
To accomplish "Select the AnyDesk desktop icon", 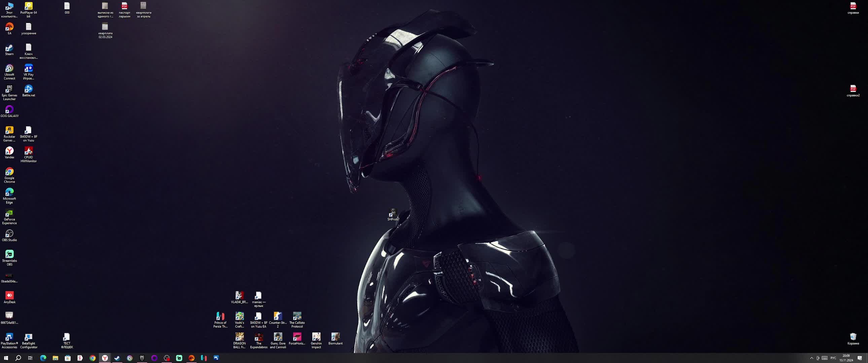I will pyautogui.click(x=9, y=298).
